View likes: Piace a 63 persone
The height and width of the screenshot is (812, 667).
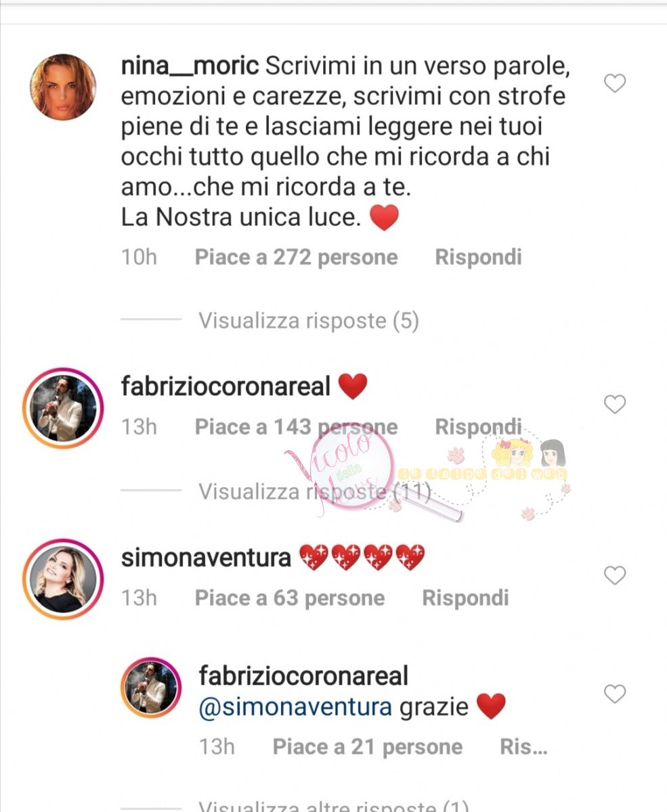(x=290, y=598)
